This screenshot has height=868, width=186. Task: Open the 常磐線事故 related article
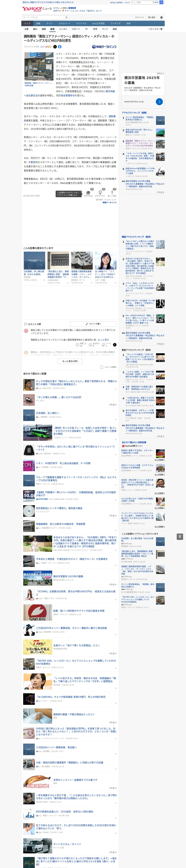(x=60, y=524)
